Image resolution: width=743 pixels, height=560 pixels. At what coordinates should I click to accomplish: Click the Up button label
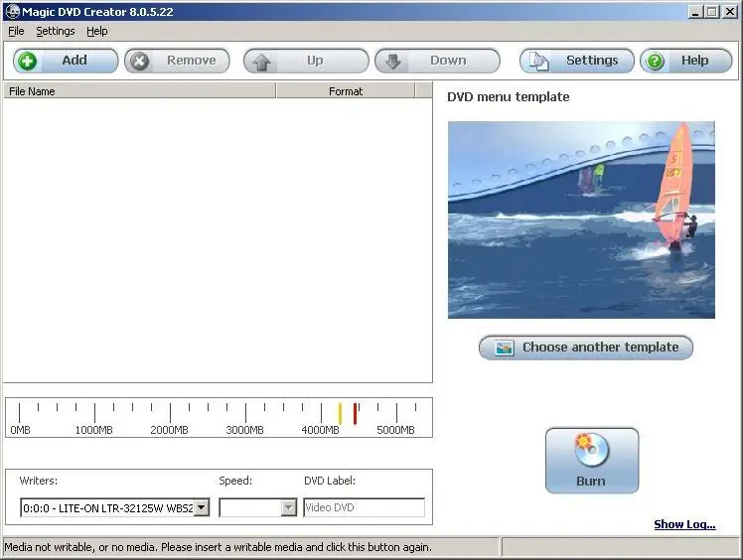pos(315,61)
